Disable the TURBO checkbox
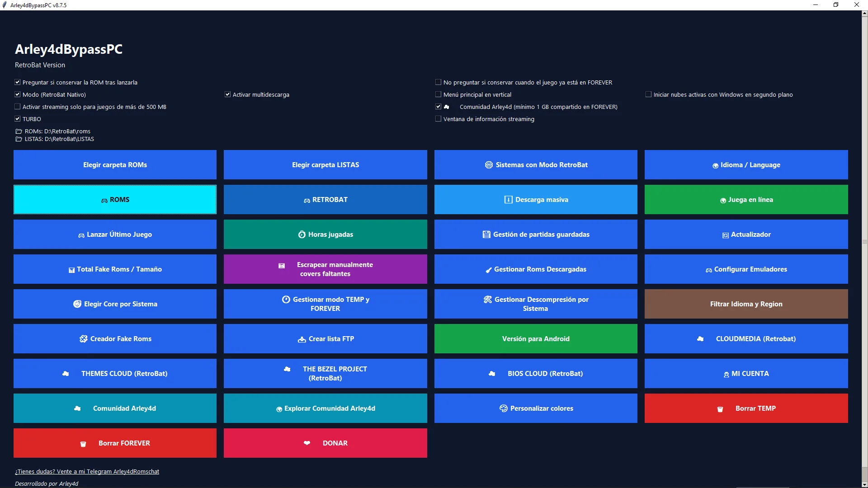 (x=18, y=119)
